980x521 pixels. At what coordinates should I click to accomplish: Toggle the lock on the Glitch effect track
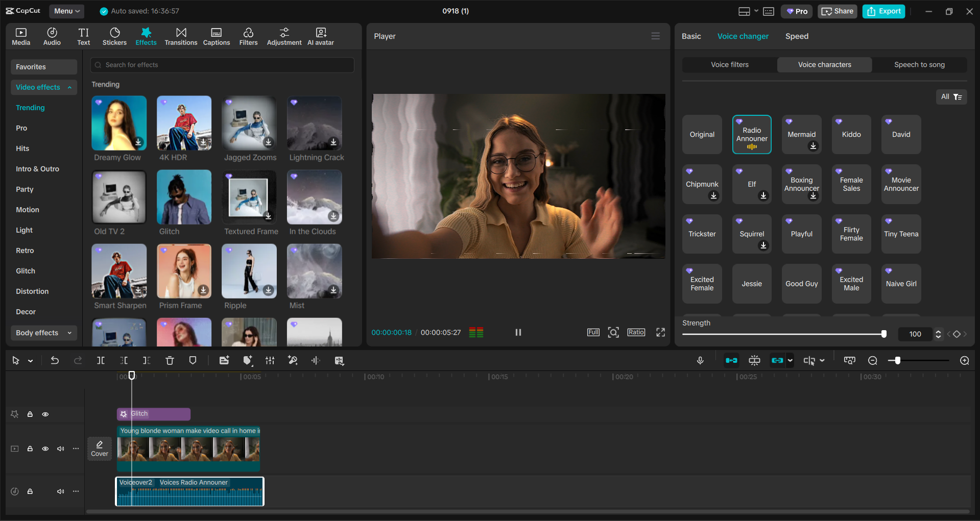(30, 414)
